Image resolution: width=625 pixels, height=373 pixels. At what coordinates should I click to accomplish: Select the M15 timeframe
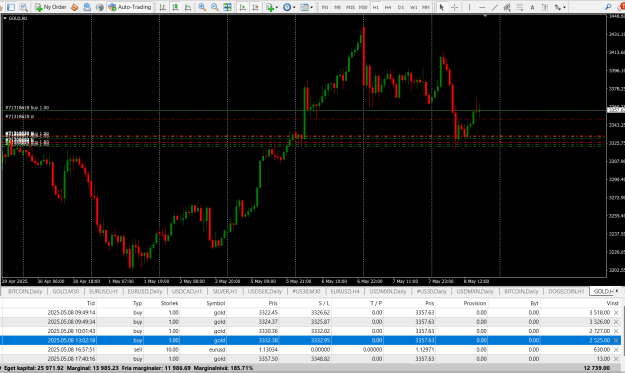[x=350, y=7]
